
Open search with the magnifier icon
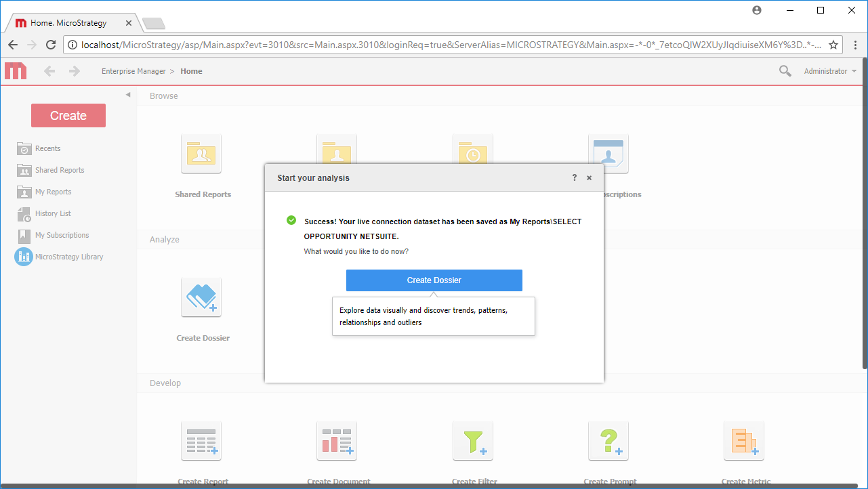[784, 70]
